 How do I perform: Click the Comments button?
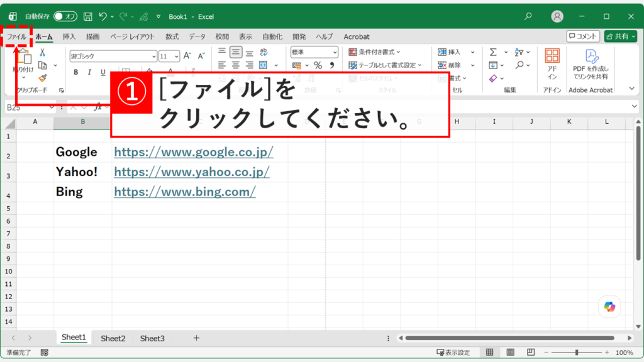(x=583, y=36)
